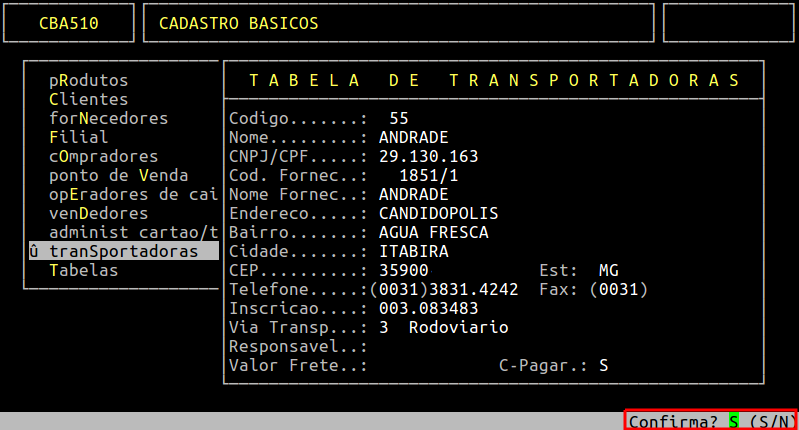Click the Confirma? S input cursor
Image resolution: width=799 pixels, height=430 pixels.
tap(733, 422)
